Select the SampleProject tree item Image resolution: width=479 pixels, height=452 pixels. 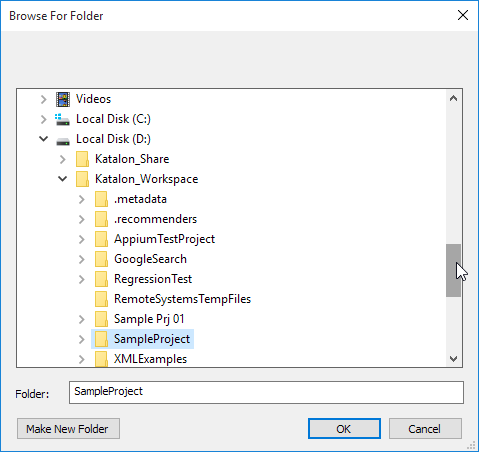coord(142,339)
